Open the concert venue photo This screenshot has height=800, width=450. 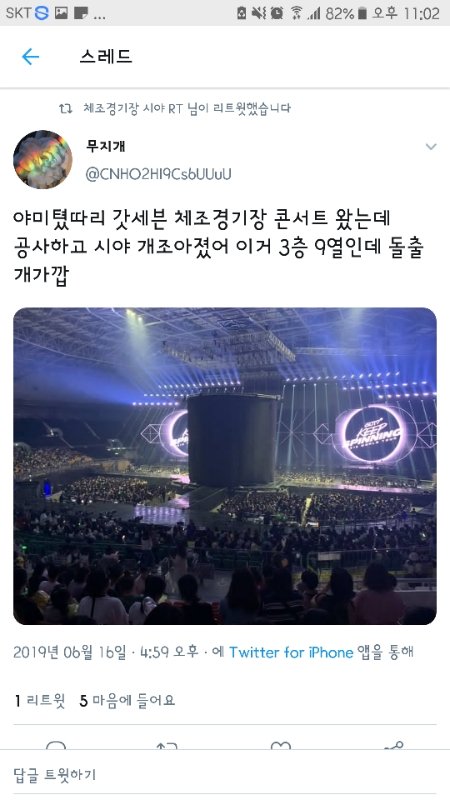(224, 466)
